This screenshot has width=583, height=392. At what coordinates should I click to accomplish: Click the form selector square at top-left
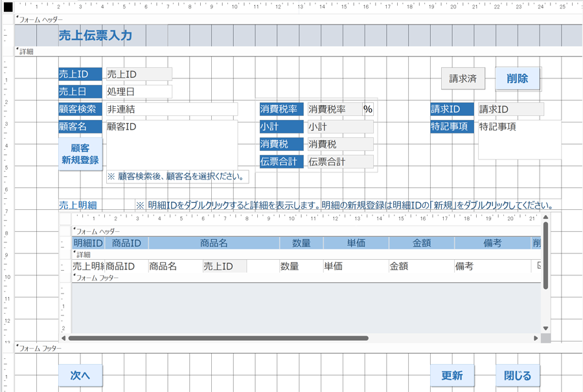coord(8,7)
